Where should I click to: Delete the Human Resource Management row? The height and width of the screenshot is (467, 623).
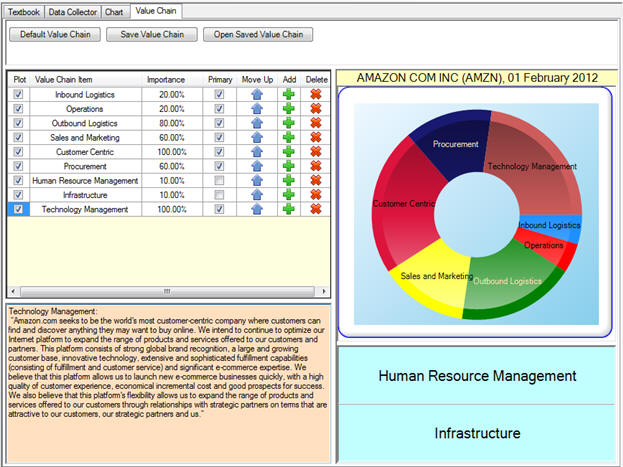point(316,180)
